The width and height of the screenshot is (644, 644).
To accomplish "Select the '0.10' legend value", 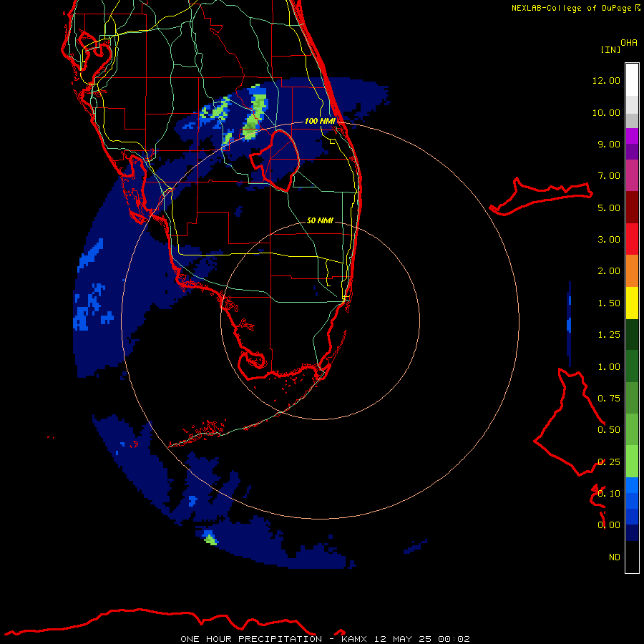I will [x=609, y=494].
